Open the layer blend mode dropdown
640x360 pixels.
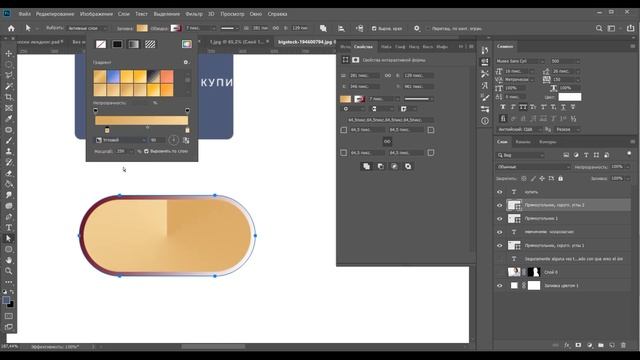[533, 167]
